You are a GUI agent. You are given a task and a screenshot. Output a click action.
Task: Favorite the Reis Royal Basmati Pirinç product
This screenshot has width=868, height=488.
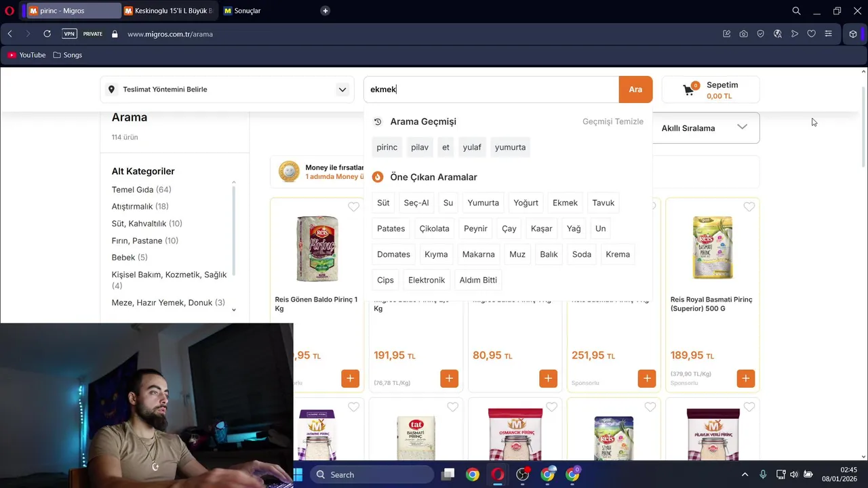click(x=749, y=207)
